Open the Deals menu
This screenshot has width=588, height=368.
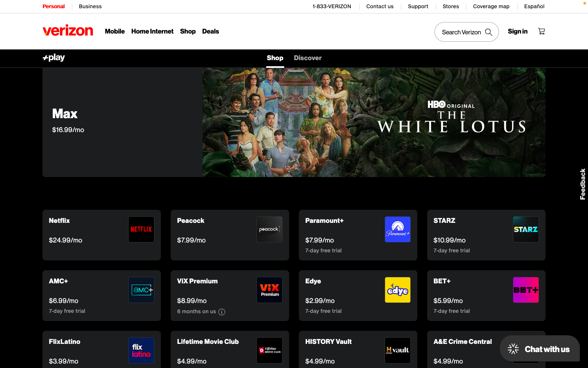(211, 31)
